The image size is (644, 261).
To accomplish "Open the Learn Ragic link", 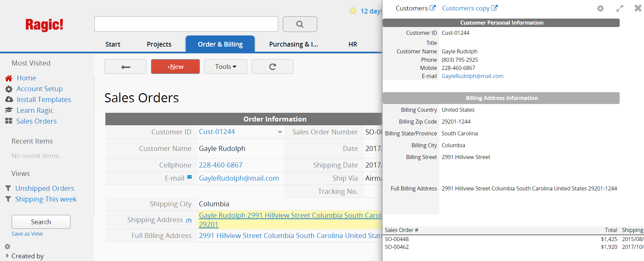I will [35, 110].
